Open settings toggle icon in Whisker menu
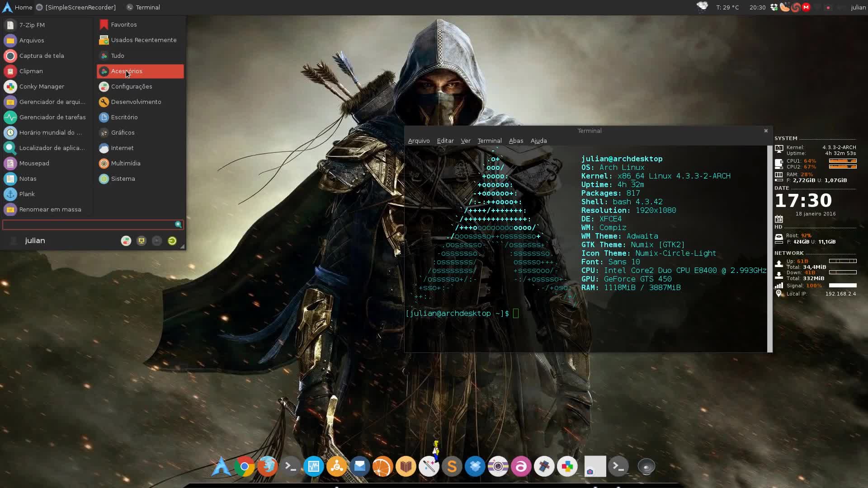868x488 pixels. pos(126,241)
